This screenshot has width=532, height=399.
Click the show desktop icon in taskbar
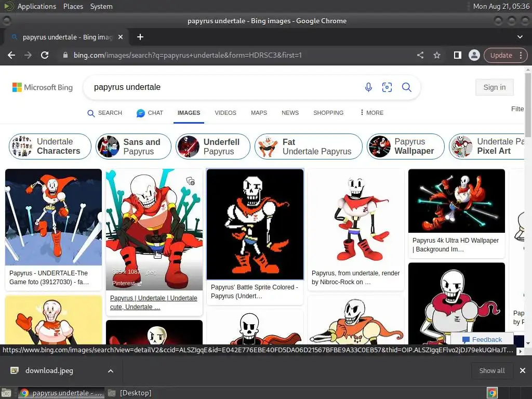[6, 393]
